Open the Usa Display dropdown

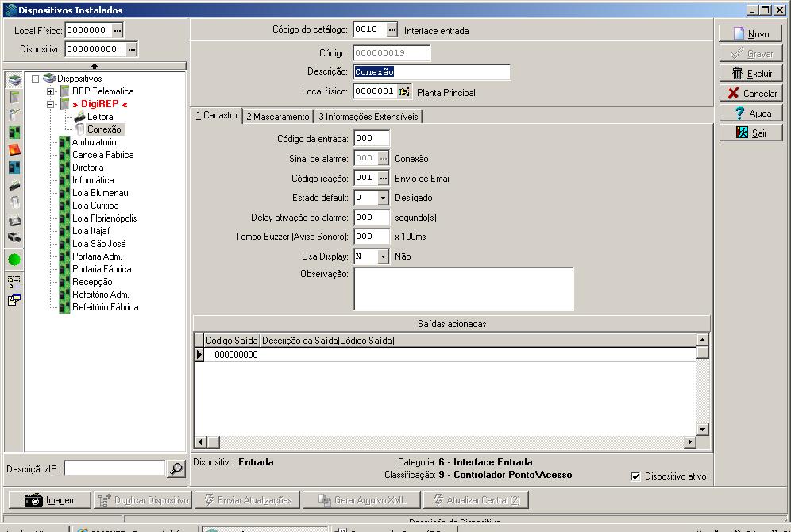pyautogui.click(x=383, y=256)
